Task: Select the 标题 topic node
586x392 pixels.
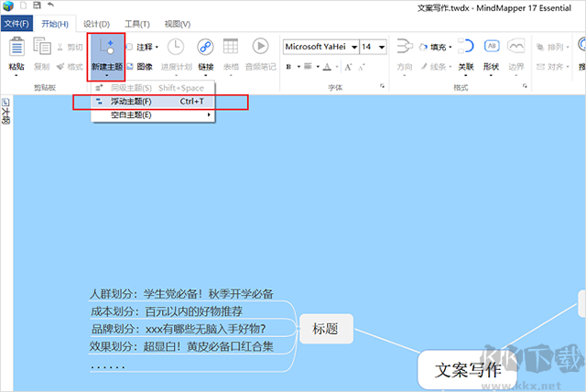Action: pos(326,329)
